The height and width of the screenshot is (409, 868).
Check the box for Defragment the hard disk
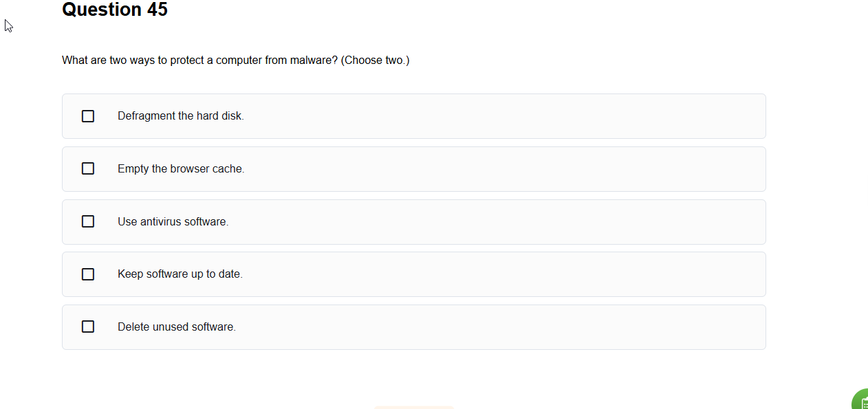88,116
